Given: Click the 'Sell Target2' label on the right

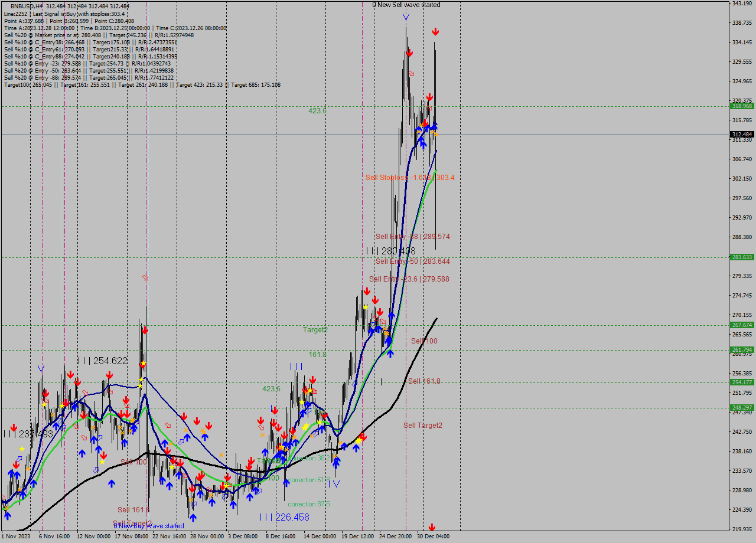Looking at the screenshot, I should click(x=423, y=426).
